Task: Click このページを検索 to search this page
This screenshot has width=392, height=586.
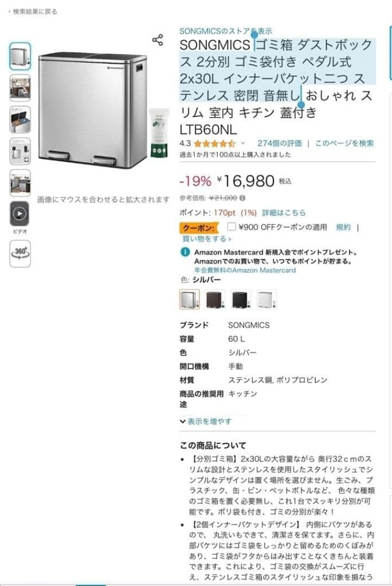Action: (345, 142)
